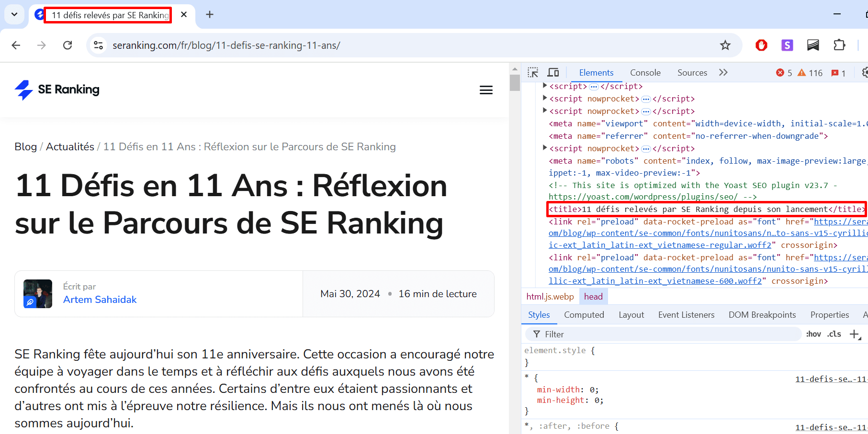The image size is (868, 434).
Task: Click the min-width value 0
Action: click(x=592, y=389)
